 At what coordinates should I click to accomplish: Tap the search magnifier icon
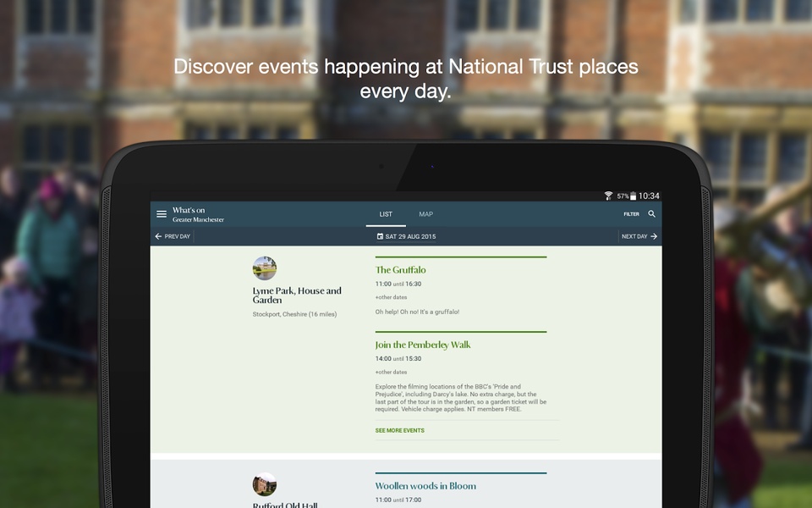coord(652,213)
